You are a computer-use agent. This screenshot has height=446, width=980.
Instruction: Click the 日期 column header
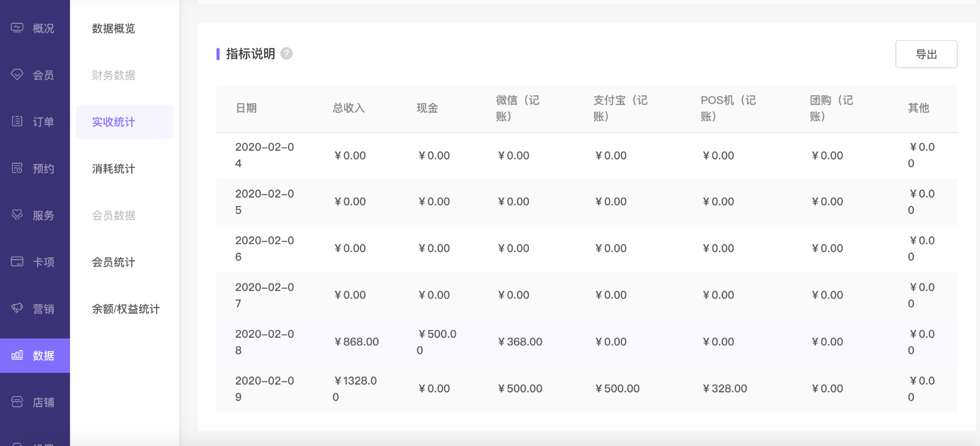pos(246,108)
